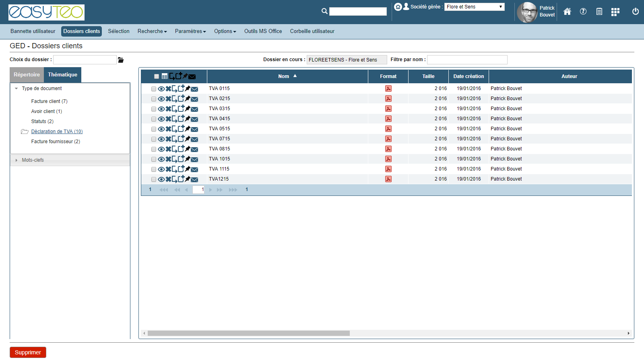Switch to the Répertoire tab
Image resolution: width=644 pixels, height=362 pixels.
click(27, 75)
